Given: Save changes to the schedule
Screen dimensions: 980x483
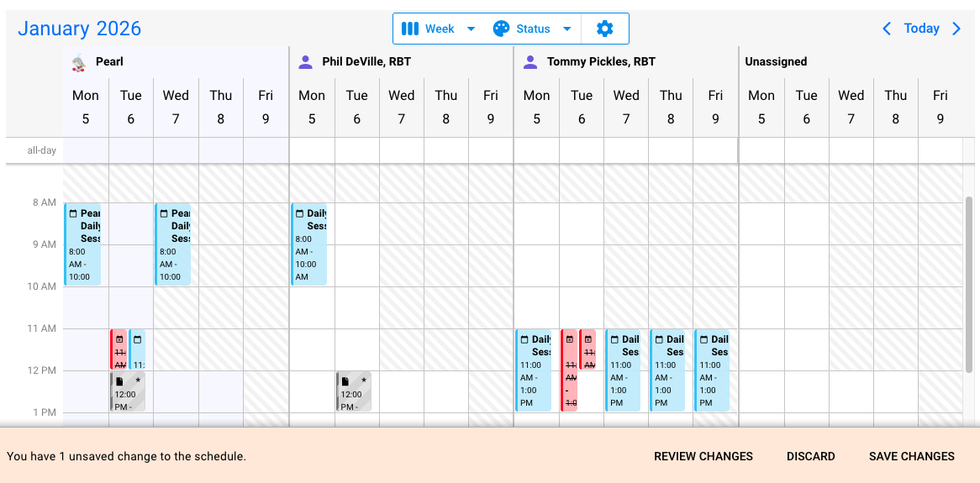Looking at the screenshot, I should pyautogui.click(x=911, y=456).
